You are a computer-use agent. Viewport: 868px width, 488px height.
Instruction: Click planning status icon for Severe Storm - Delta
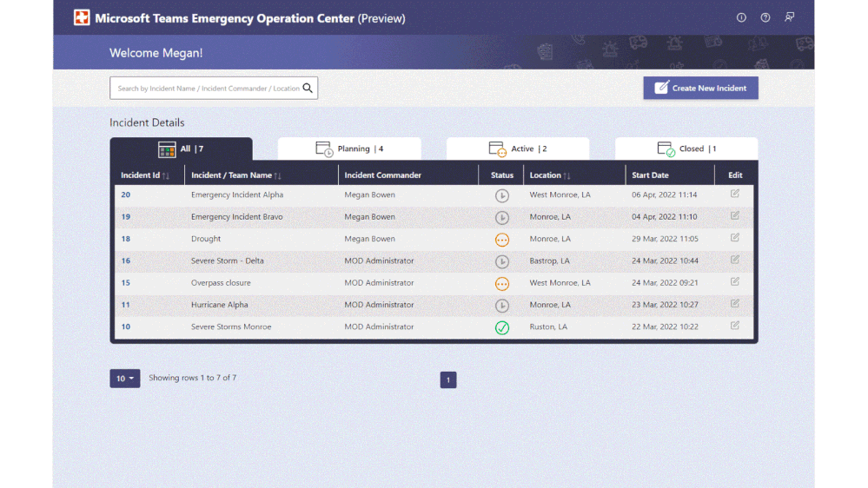(501, 261)
